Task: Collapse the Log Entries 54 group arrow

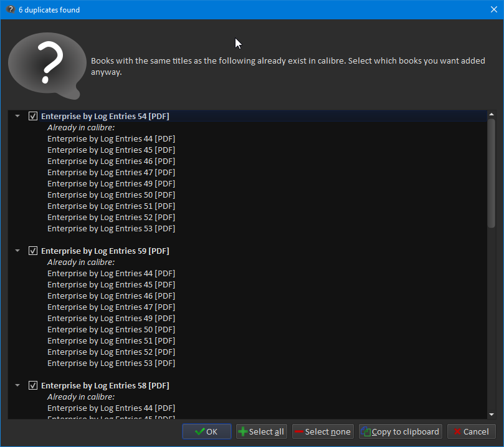Action: pyautogui.click(x=17, y=116)
